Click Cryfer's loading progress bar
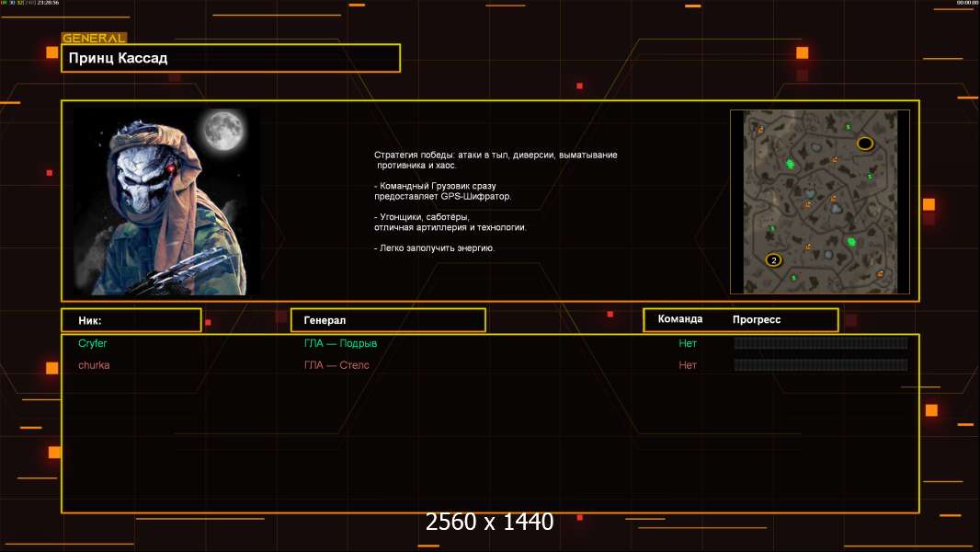 (x=821, y=342)
